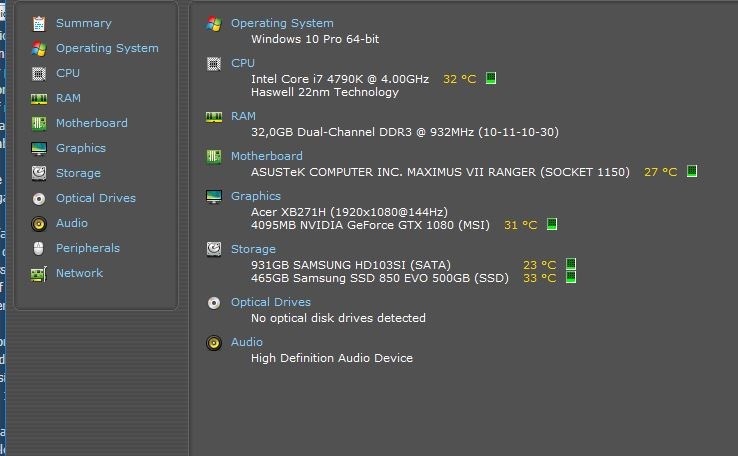The height and width of the screenshot is (456, 738).
Task: Click green indicator beside HD103SI 23 °C
Action: (x=571, y=264)
